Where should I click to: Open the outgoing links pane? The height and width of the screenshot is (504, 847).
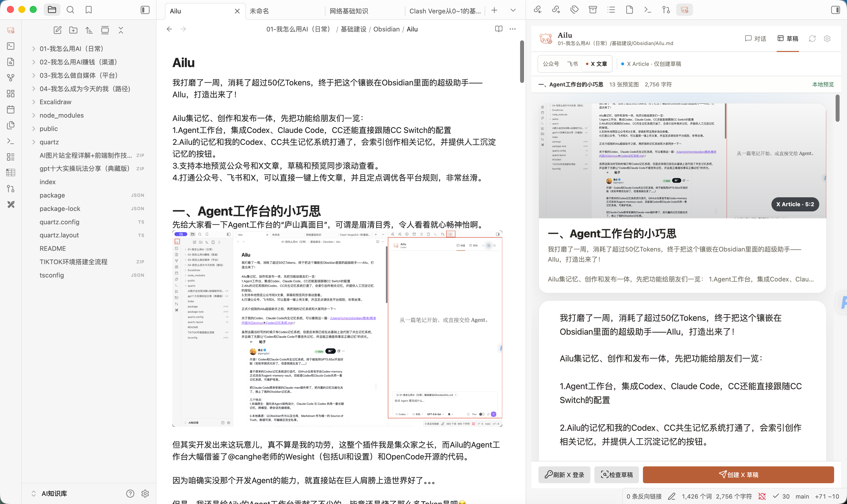click(x=556, y=10)
